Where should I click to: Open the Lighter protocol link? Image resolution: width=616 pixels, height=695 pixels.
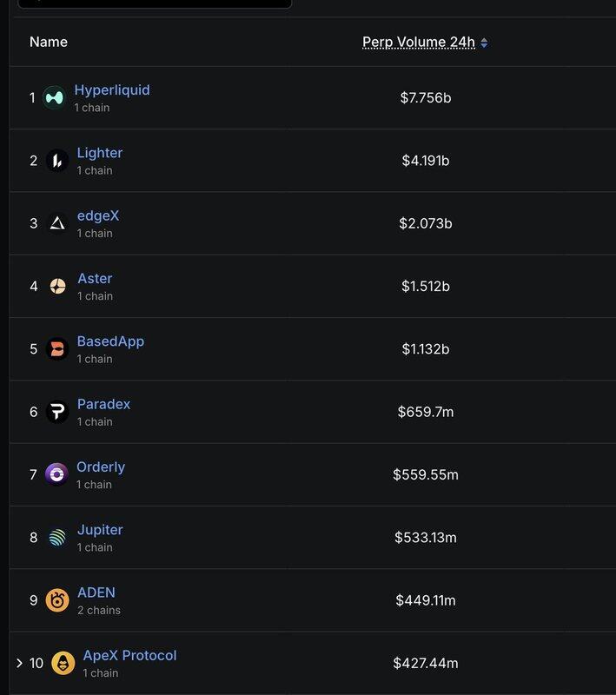click(100, 153)
